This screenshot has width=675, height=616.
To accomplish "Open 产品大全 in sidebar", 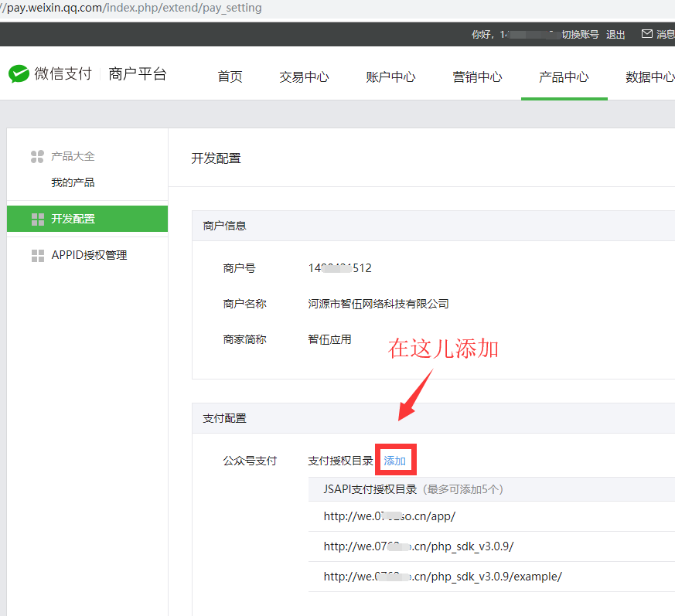I will [73, 156].
